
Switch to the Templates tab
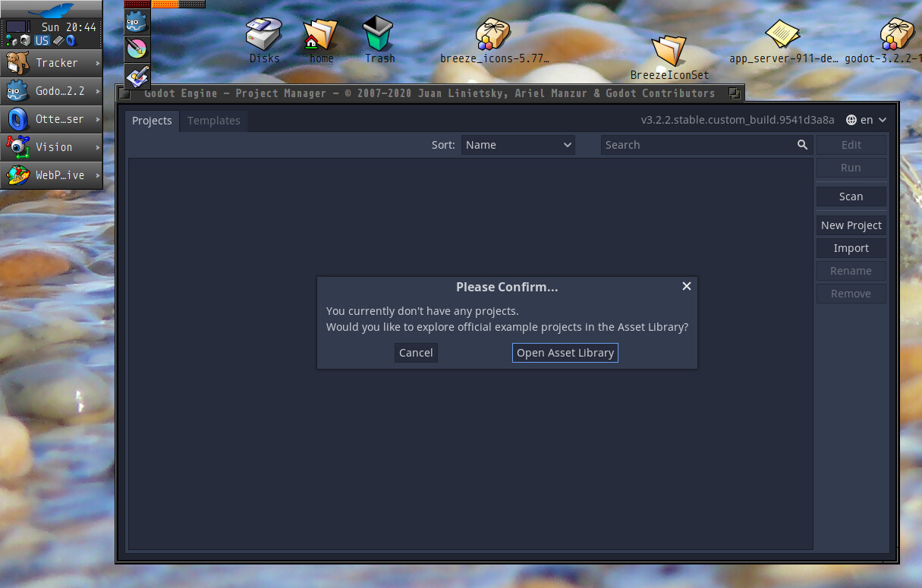point(214,121)
